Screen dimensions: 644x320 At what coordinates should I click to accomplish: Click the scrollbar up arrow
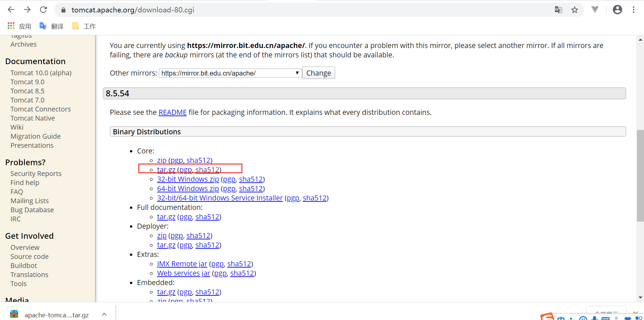click(x=640, y=40)
